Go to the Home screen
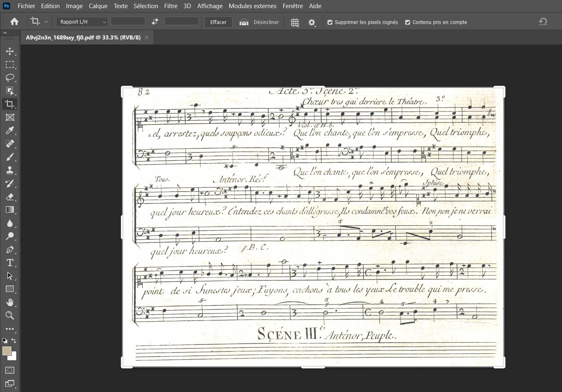Viewport: 562px width, 392px height. point(14,22)
